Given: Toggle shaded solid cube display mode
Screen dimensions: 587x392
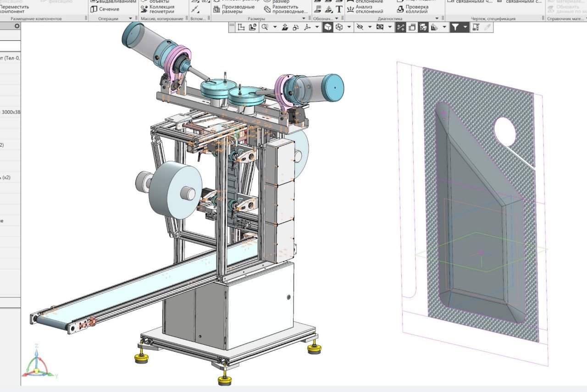Looking at the screenshot, I should [x=328, y=28].
